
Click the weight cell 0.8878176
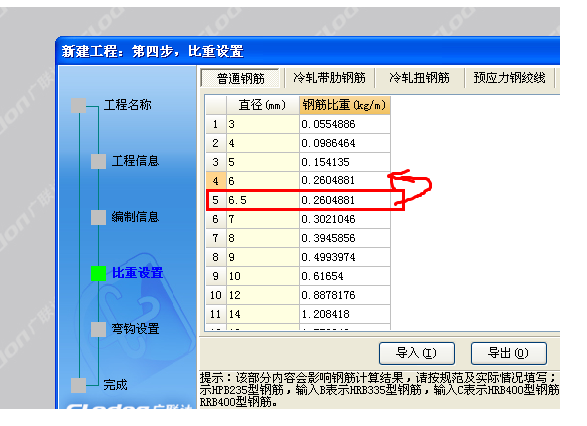[x=345, y=295]
